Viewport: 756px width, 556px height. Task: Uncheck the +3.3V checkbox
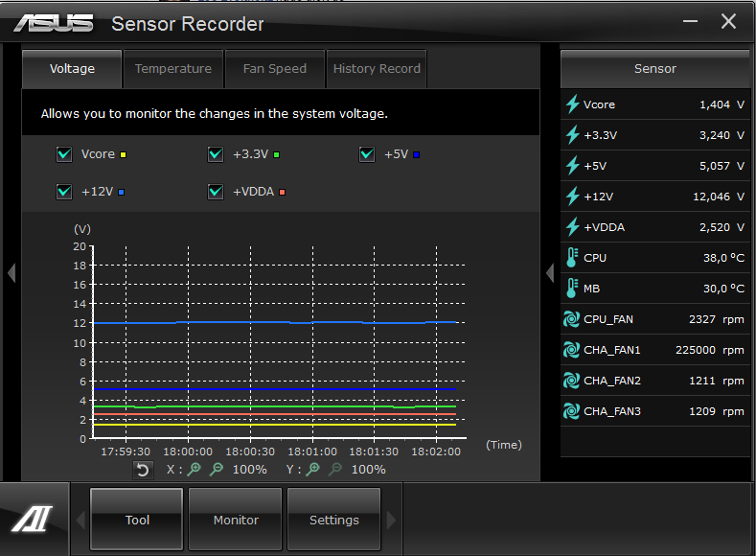coord(216,154)
